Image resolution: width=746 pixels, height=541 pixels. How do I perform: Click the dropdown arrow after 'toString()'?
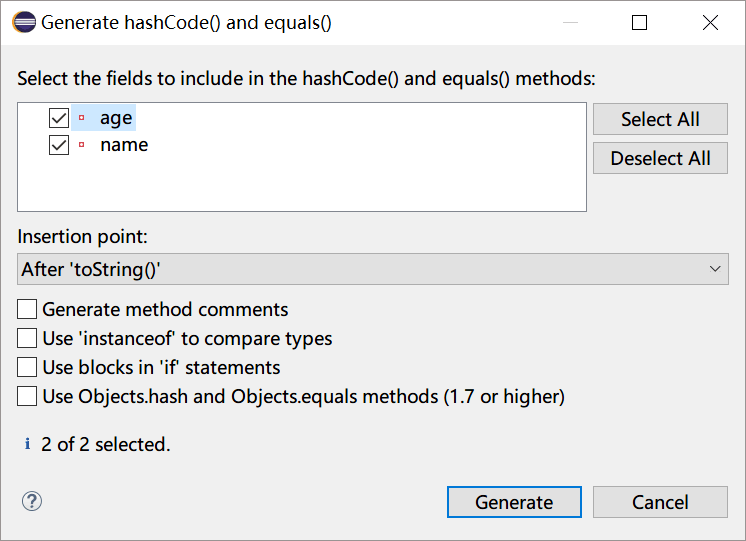(715, 269)
